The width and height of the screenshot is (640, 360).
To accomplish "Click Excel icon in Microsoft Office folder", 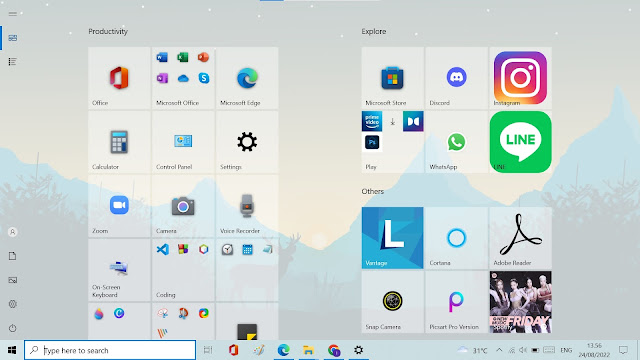I will click(x=183, y=57).
